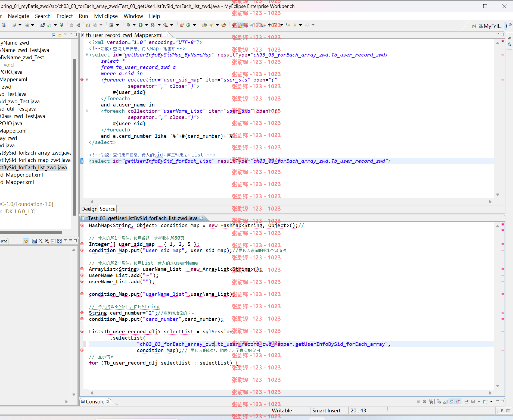513x420 pixels.
Task: Open the Open Perspective icon near MyEclipse
Action: 474,26
